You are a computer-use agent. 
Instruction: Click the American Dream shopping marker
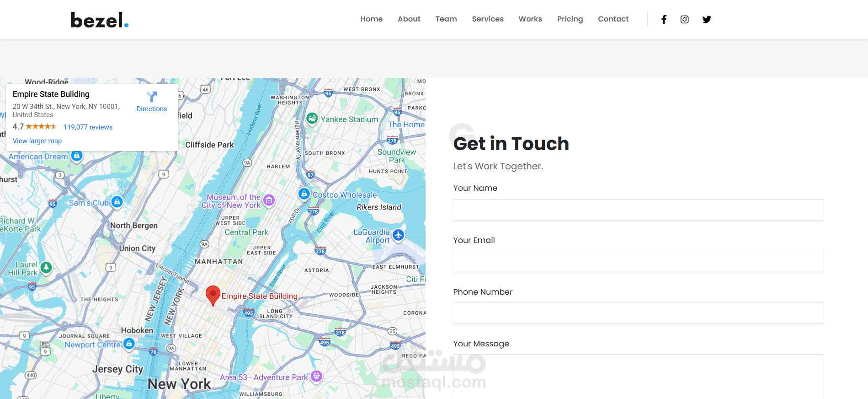tap(77, 156)
